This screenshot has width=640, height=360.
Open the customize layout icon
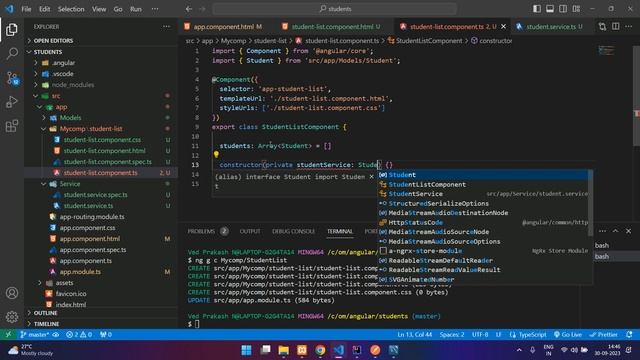(576, 9)
